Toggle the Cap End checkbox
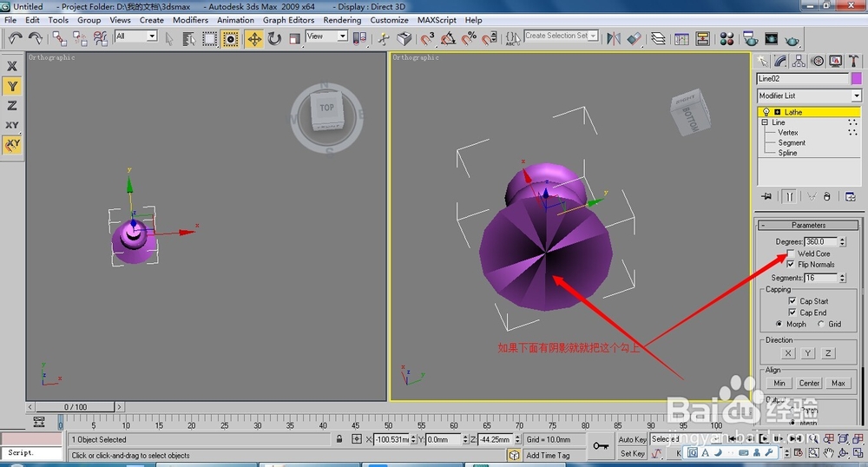Viewport: 868px width, 467px height. 792,312
